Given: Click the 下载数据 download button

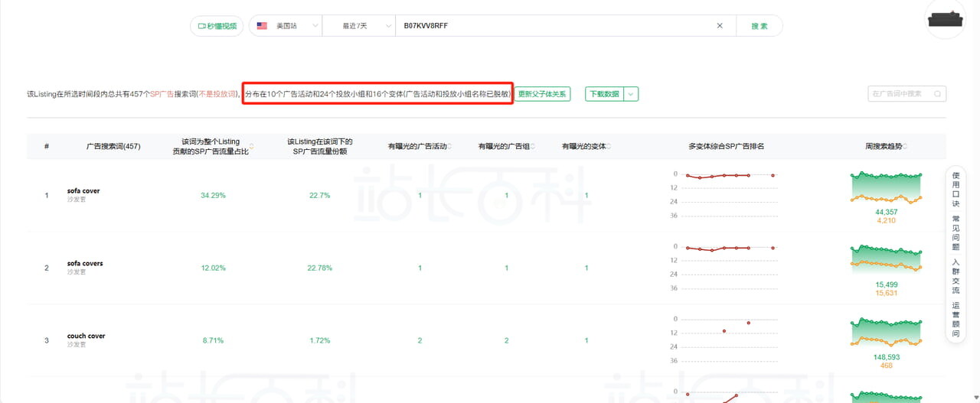Looking at the screenshot, I should [604, 94].
